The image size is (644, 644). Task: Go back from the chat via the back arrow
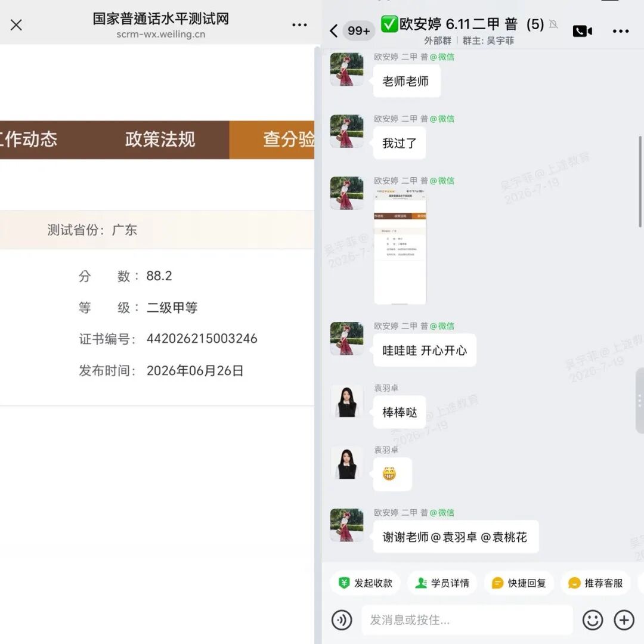click(x=333, y=30)
